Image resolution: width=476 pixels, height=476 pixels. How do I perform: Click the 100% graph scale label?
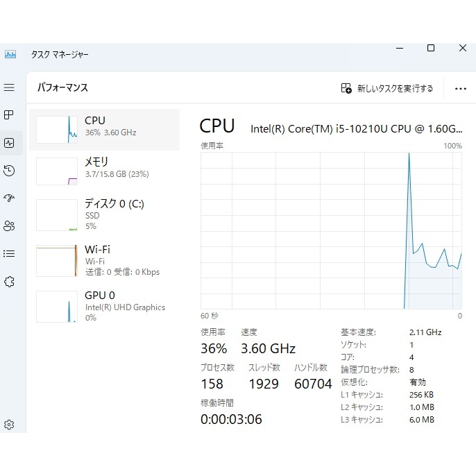pos(452,146)
